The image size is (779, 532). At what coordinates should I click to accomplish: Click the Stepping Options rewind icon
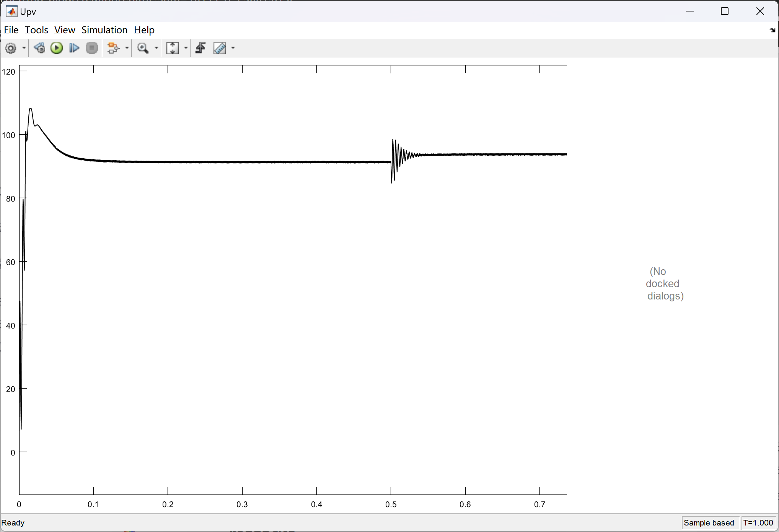coord(39,48)
